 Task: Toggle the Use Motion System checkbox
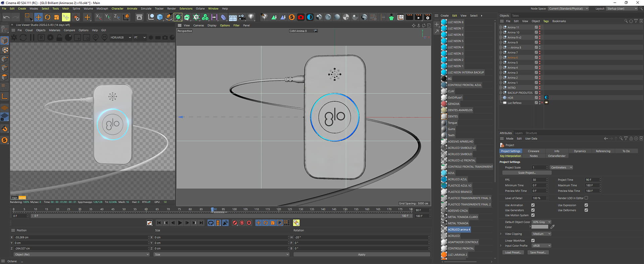[533, 215]
